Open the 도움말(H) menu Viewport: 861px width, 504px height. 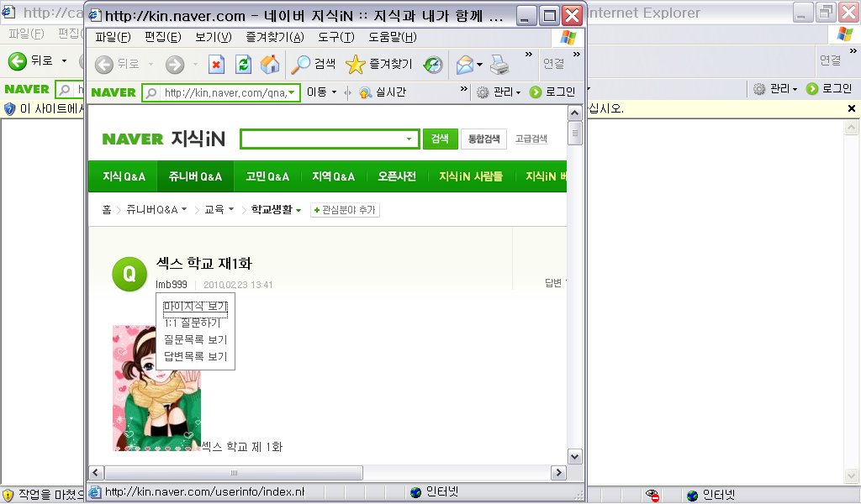(392, 37)
